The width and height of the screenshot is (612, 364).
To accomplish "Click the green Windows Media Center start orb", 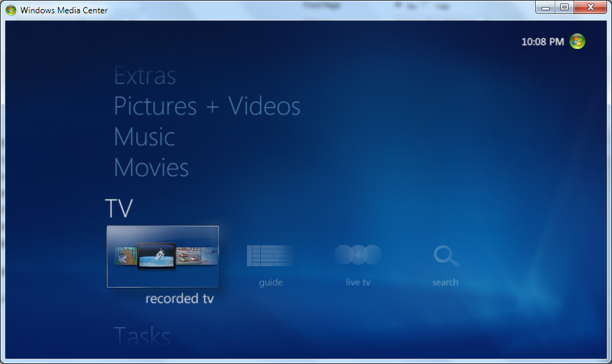I will click(577, 41).
